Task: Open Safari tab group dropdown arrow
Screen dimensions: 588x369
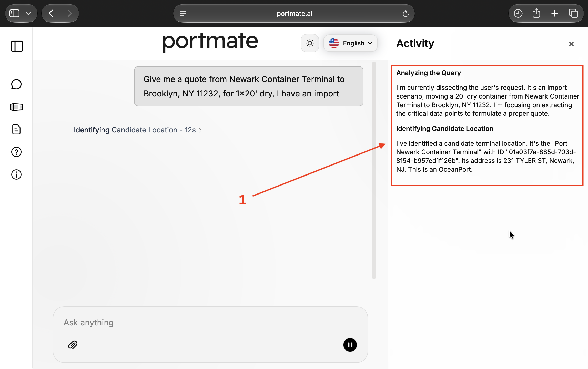Action: [28, 13]
